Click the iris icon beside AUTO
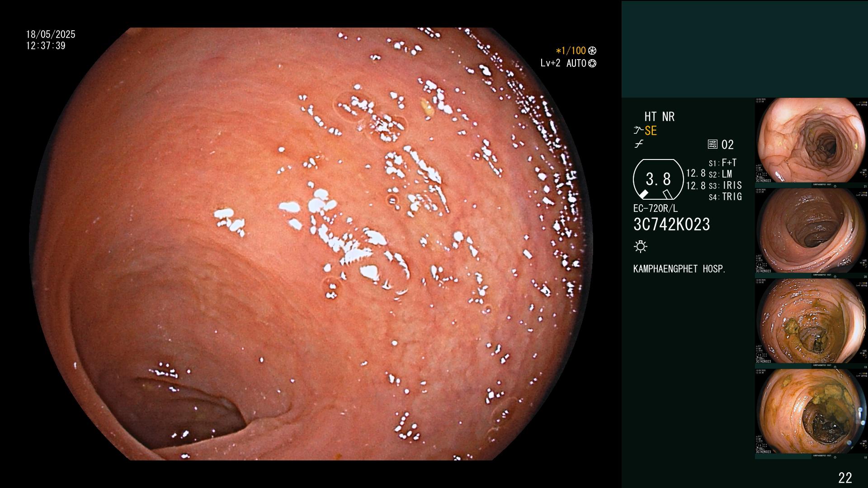Viewport: 868px width, 488px height. (x=592, y=63)
